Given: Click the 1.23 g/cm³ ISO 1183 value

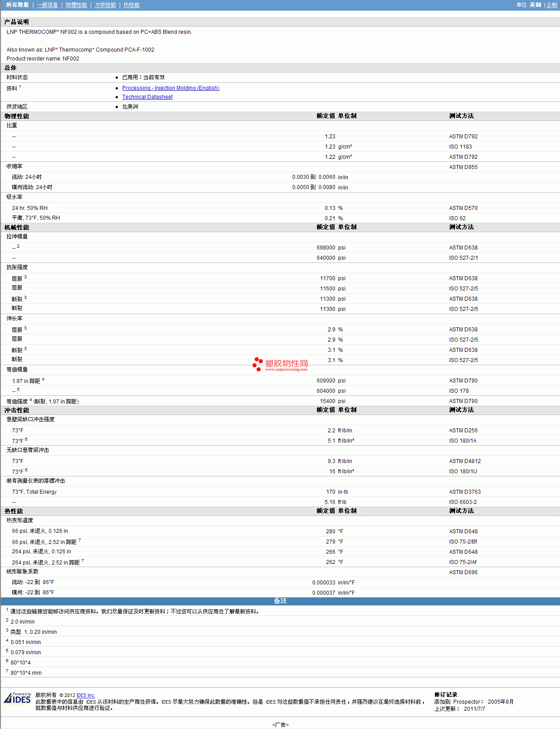Looking at the screenshot, I should point(338,147).
